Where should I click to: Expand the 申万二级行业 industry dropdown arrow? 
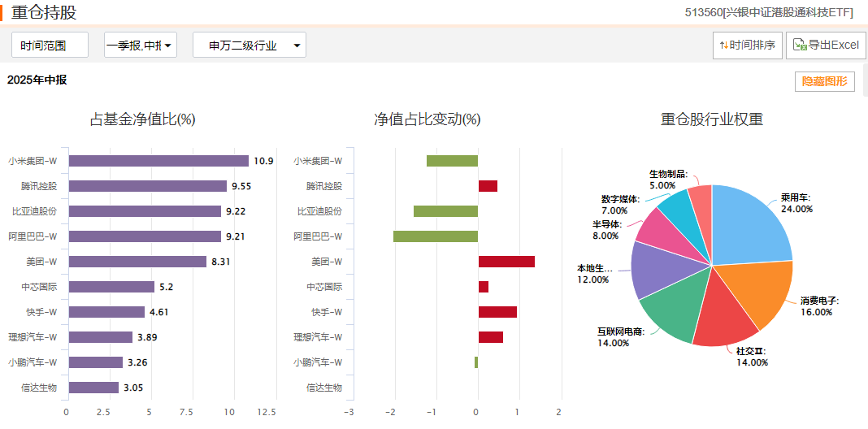pos(297,46)
